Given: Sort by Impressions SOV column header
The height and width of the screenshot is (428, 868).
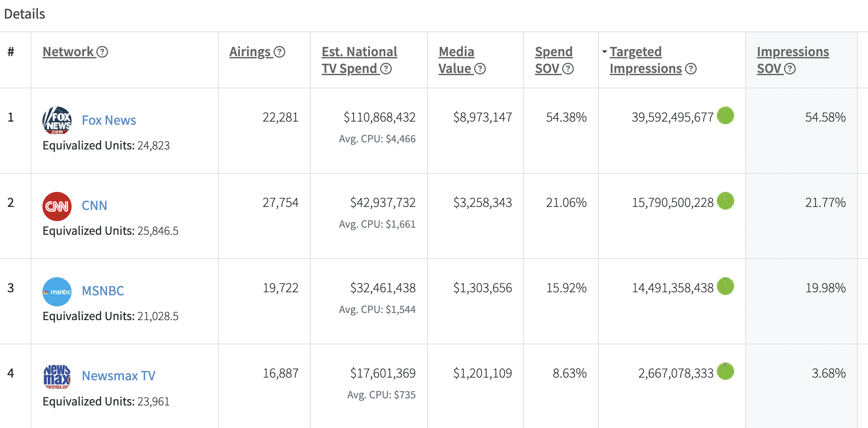Looking at the screenshot, I should click(793, 60).
